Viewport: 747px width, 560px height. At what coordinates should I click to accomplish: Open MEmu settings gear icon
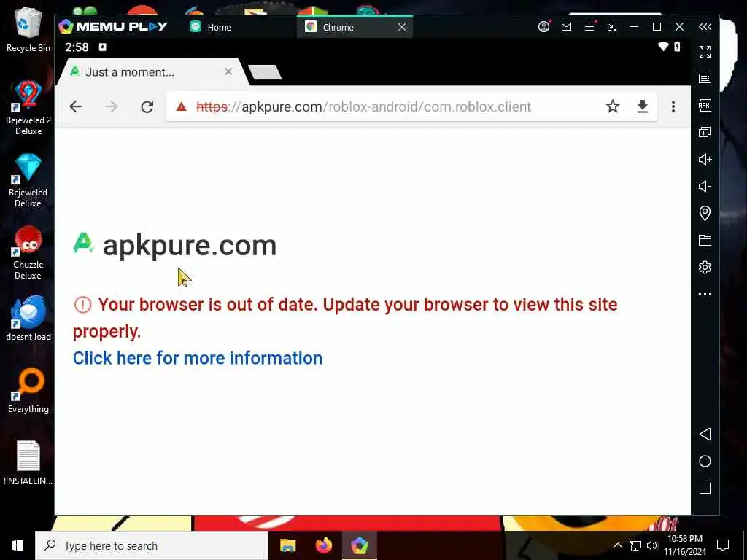705,267
